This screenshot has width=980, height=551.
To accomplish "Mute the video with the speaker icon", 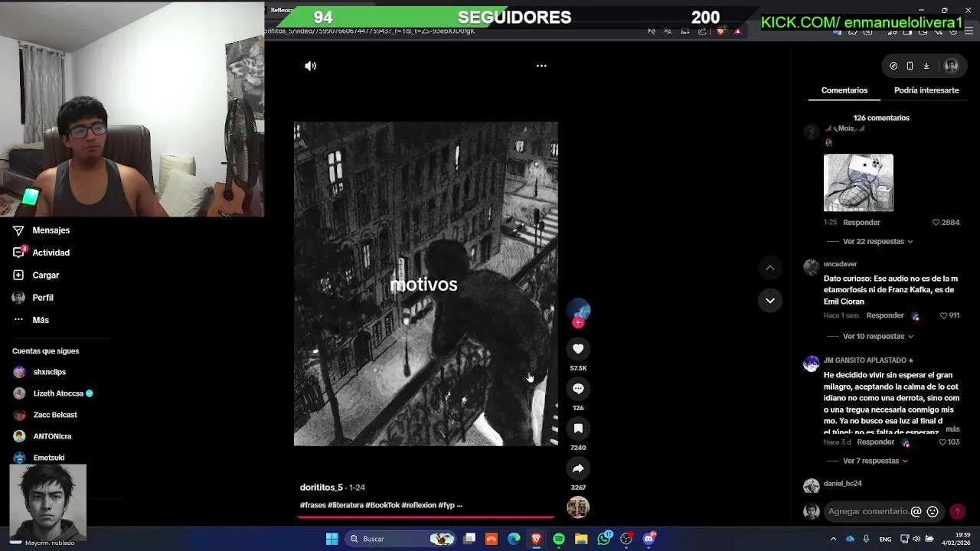I will [310, 66].
